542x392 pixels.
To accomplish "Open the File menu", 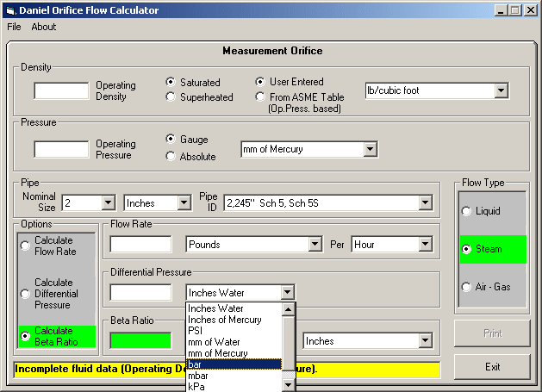I will (14, 27).
